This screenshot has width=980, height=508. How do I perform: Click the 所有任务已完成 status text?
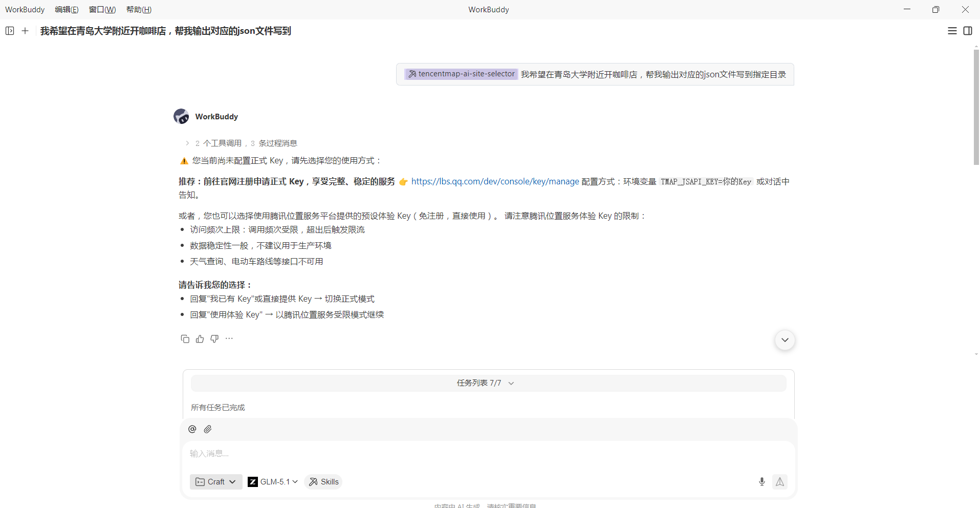click(218, 408)
